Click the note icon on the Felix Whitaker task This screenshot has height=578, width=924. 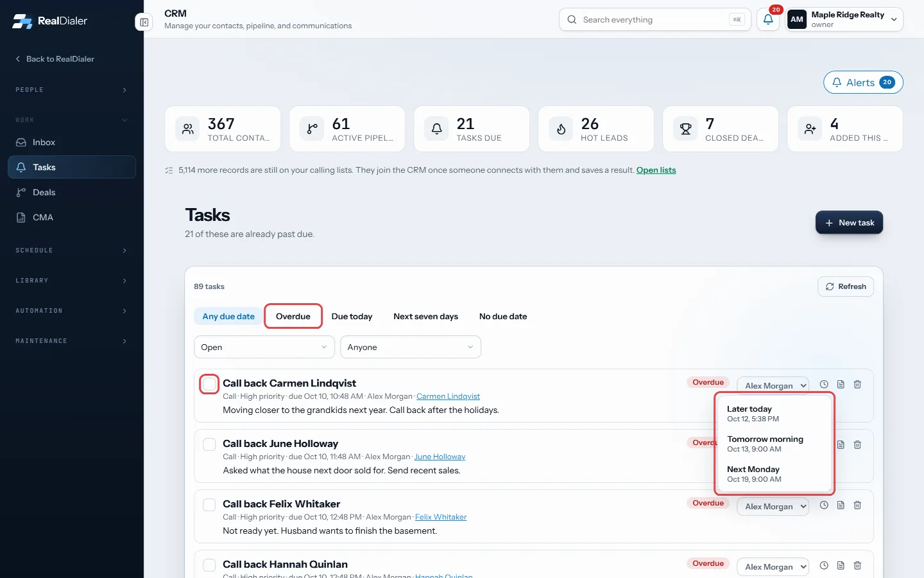click(841, 505)
